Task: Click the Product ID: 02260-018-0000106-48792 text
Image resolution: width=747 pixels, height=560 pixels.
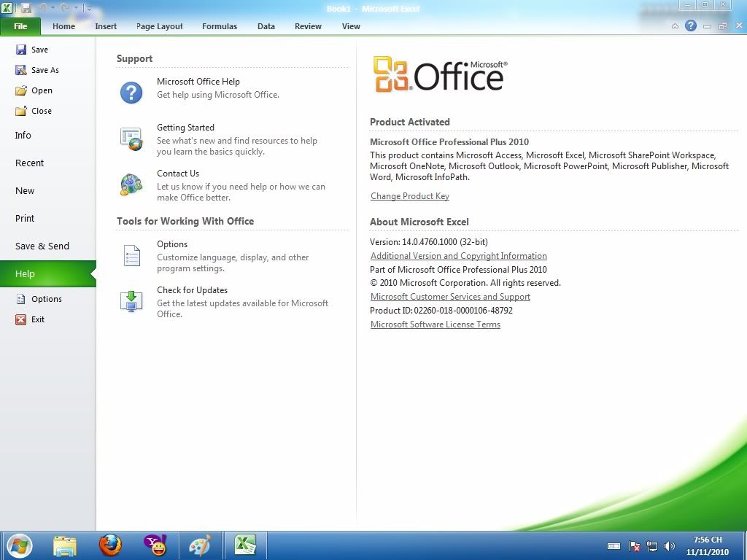Action: click(x=441, y=311)
